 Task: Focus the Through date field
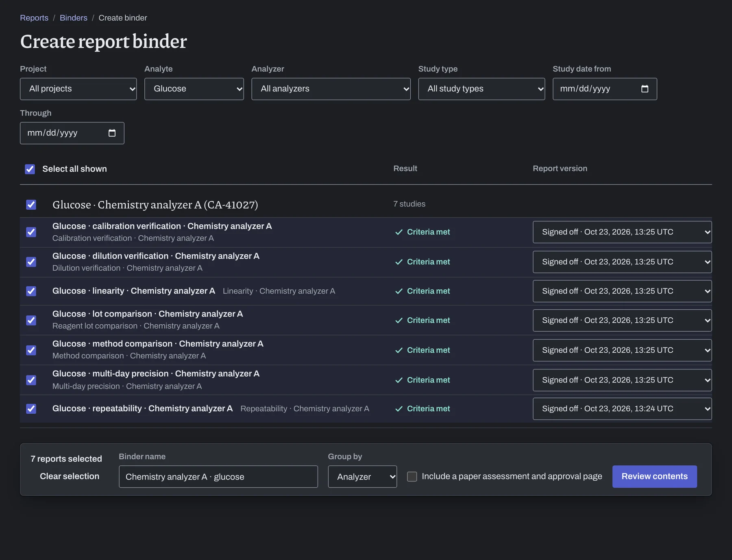72,133
